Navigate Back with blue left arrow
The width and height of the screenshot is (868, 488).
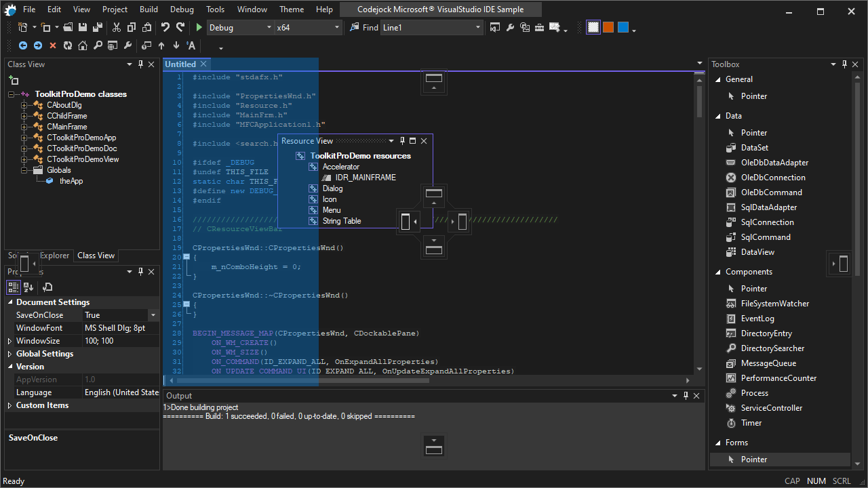(x=23, y=45)
